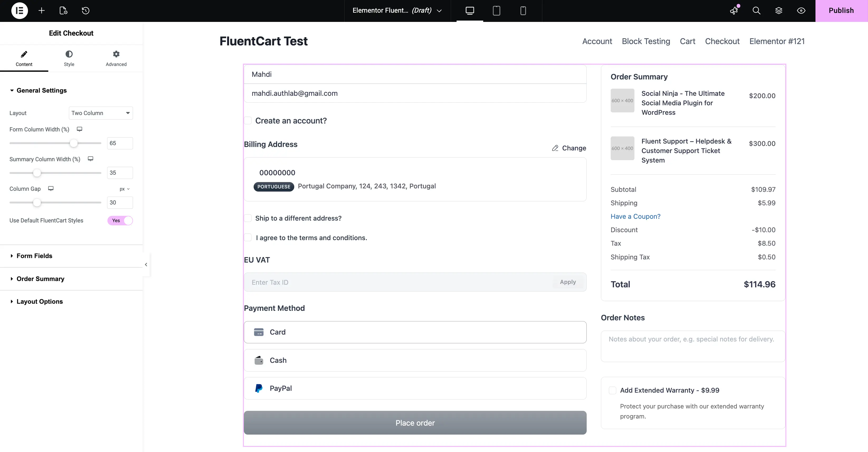Select the PayPal payment method
Viewport: 868px width, 452px height.
(415, 388)
